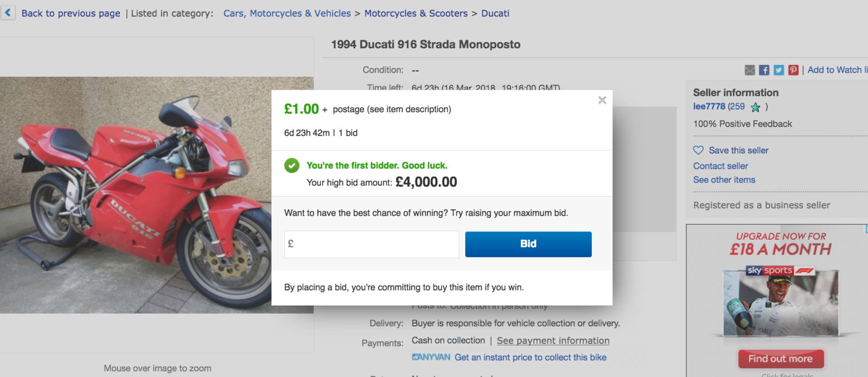Click the maximum bid amount field
The width and height of the screenshot is (868, 377).
coord(372,244)
